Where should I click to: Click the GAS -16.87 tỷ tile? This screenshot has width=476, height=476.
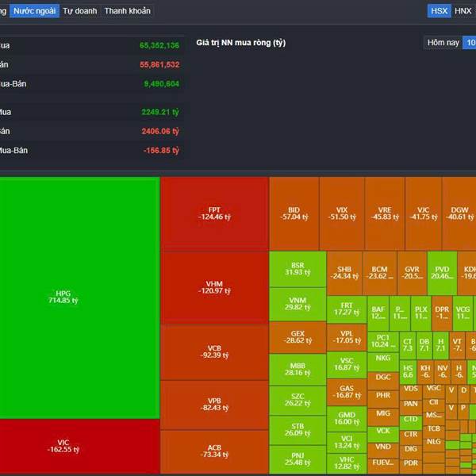tap(347, 392)
